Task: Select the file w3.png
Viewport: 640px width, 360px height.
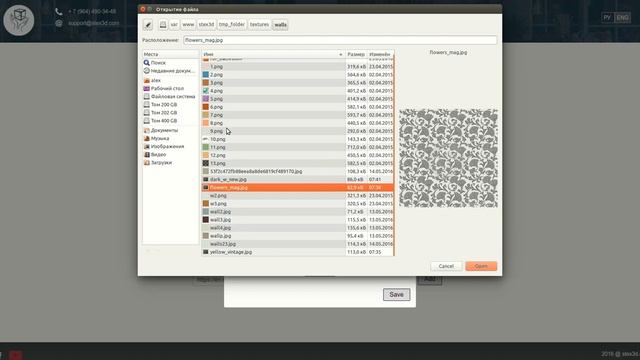Action: tap(297, 204)
